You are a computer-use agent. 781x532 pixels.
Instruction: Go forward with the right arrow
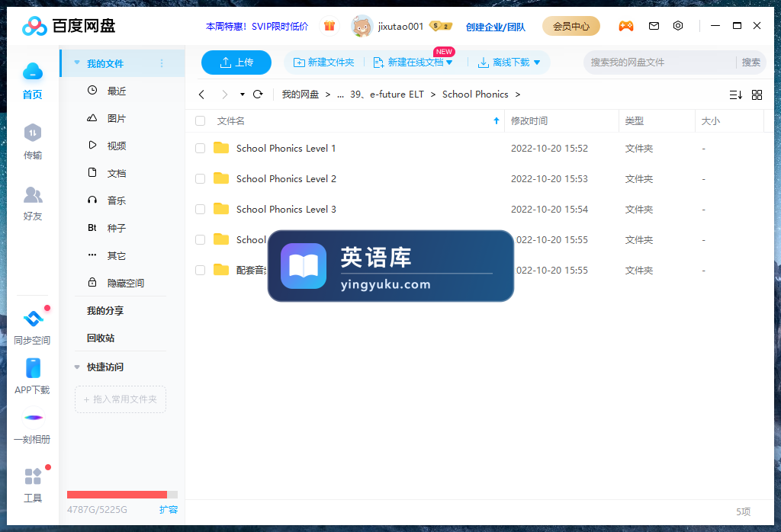coord(225,94)
